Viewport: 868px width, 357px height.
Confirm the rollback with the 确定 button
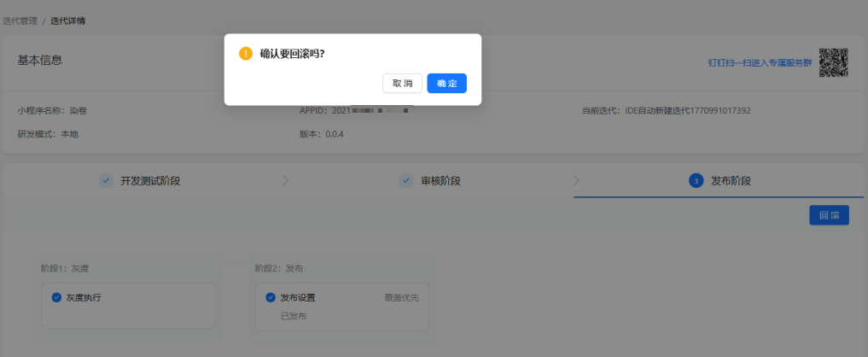click(446, 83)
